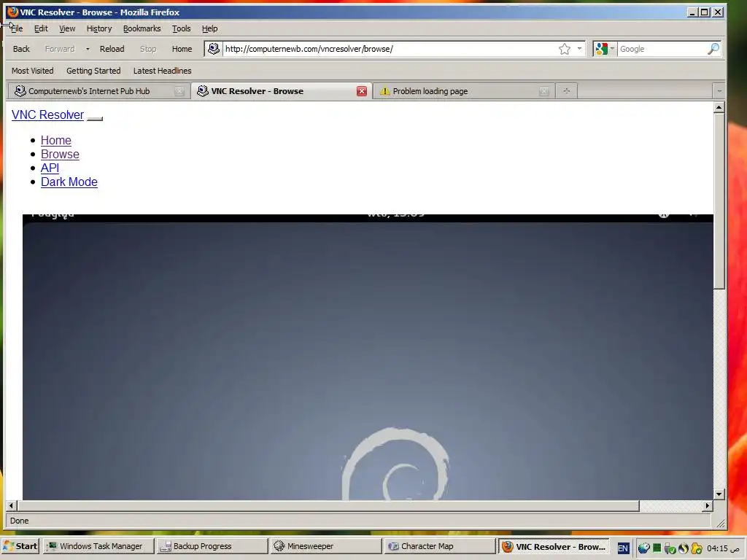The image size is (747, 560).
Task: Go back with the Back button
Action: [21, 49]
